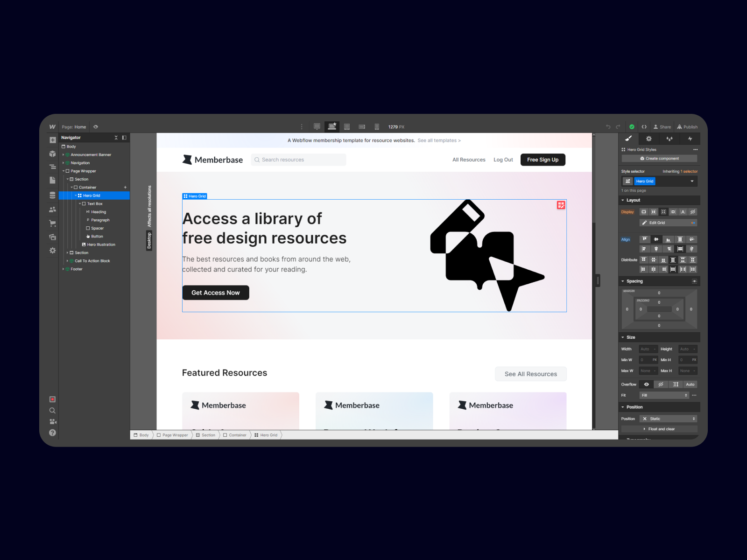Select Heading element in Navigator

click(x=99, y=212)
